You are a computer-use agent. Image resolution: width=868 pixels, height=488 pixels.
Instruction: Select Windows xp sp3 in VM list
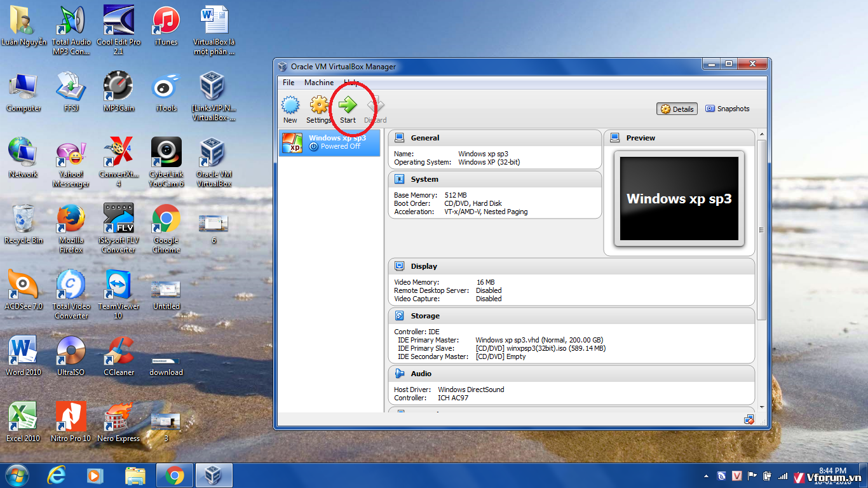pos(330,142)
